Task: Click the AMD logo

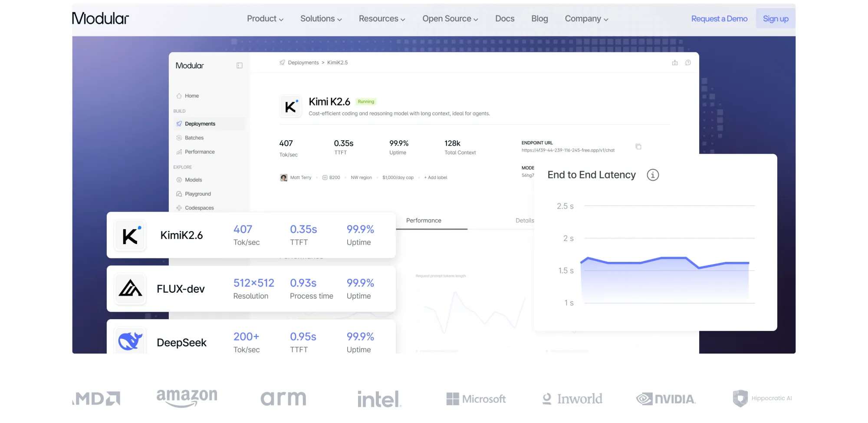Action: pyautogui.click(x=96, y=399)
